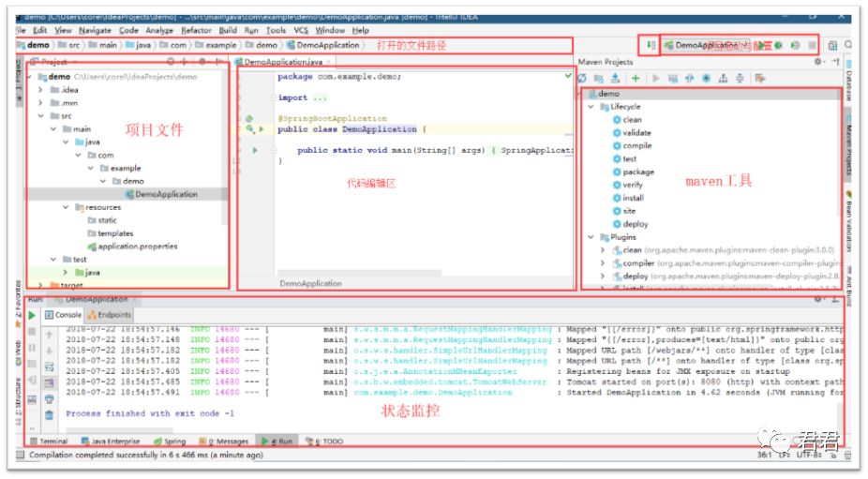This screenshot has width=868, height=479.
Task: Open the Terminal tool window
Action: point(49,442)
